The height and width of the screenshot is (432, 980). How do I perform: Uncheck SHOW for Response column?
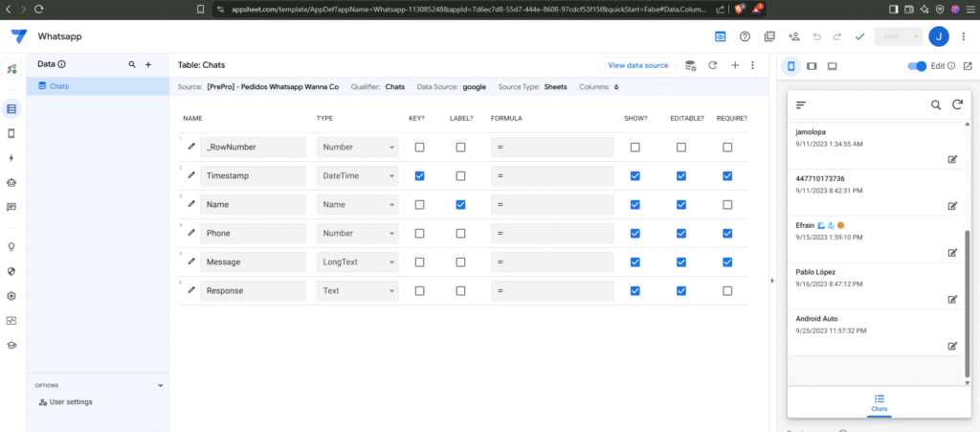tap(635, 290)
